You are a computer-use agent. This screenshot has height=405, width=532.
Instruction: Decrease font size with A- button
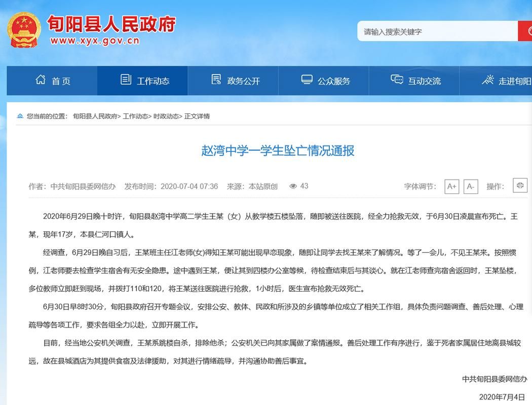coord(471,186)
